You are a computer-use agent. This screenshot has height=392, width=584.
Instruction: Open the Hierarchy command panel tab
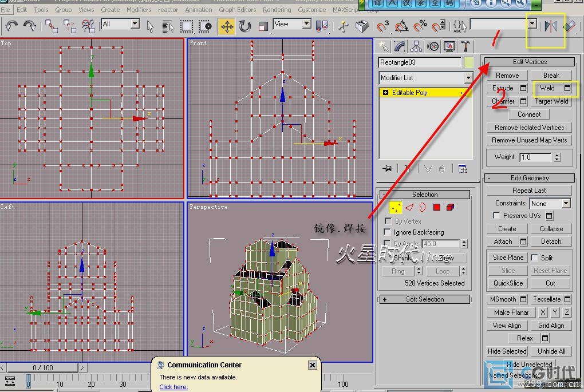416,46
